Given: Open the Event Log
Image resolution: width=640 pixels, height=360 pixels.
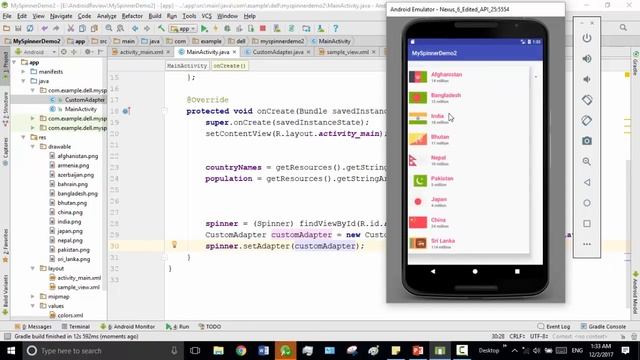Looking at the screenshot, I should pyautogui.click(x=554, y=327).
